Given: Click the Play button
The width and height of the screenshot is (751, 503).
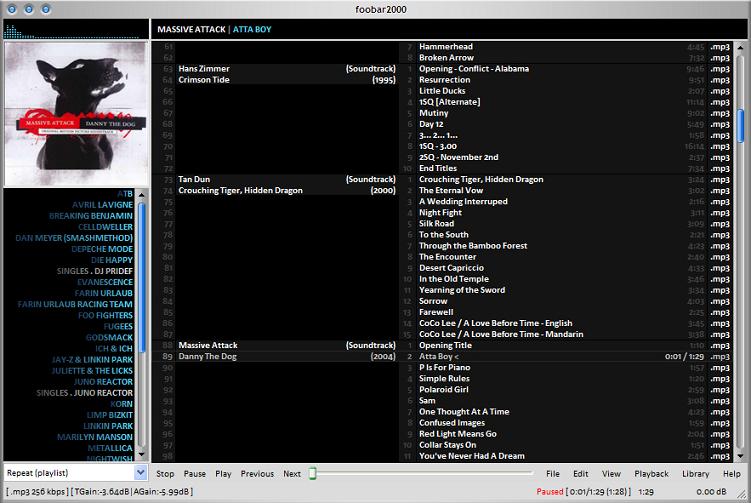Looking at the screenshot, I should (x=223, y=474).
